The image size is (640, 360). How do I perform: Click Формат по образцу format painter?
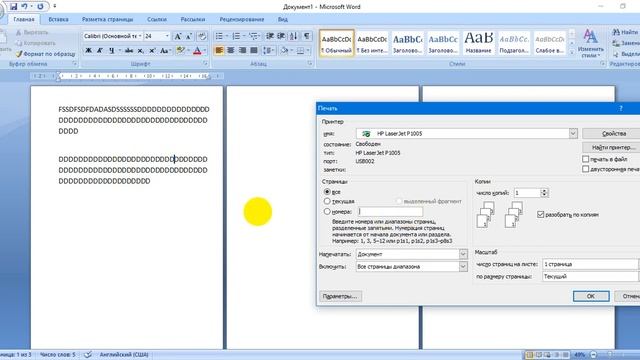coord(45,54)
